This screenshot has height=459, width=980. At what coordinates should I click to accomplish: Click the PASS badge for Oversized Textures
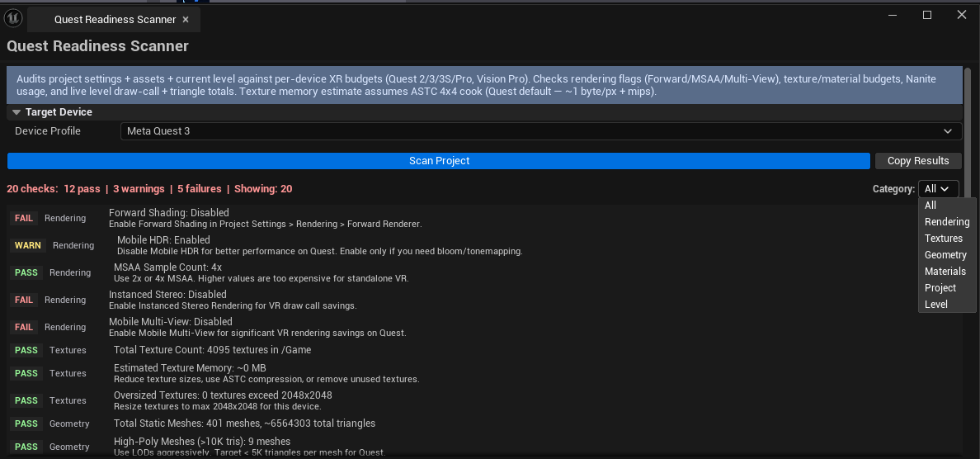[x=26, y=400]
